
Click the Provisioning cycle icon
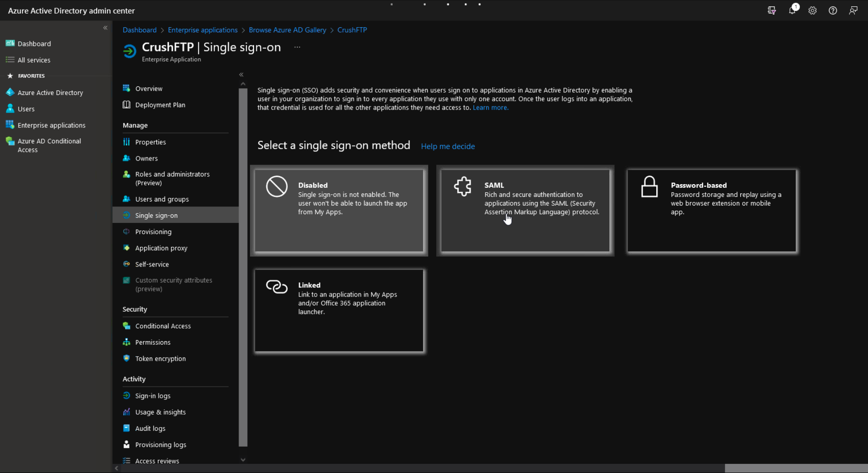(x=126, y=231)
